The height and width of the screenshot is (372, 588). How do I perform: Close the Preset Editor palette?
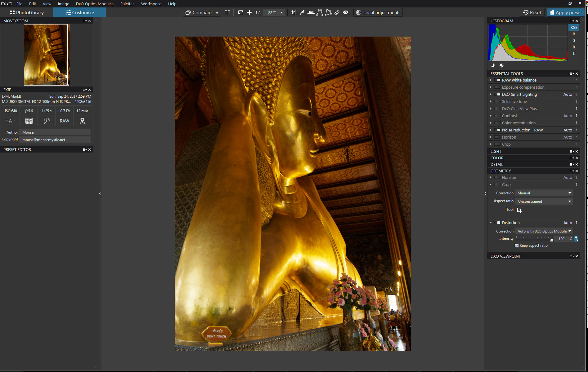pos(90,150)
